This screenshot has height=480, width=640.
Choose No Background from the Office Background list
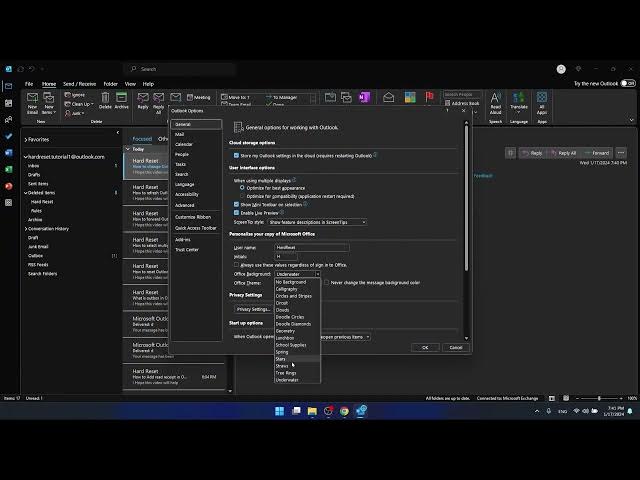[x=297, y=282]
